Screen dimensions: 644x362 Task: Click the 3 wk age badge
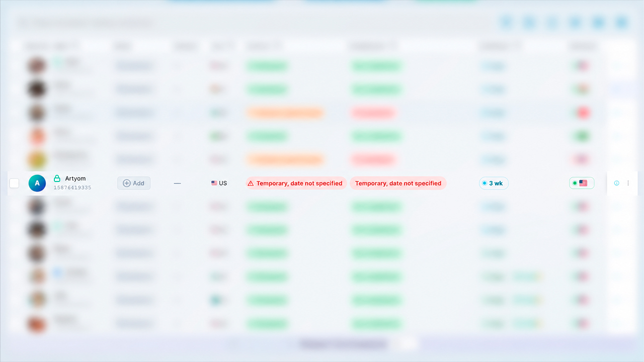(494, 184)
